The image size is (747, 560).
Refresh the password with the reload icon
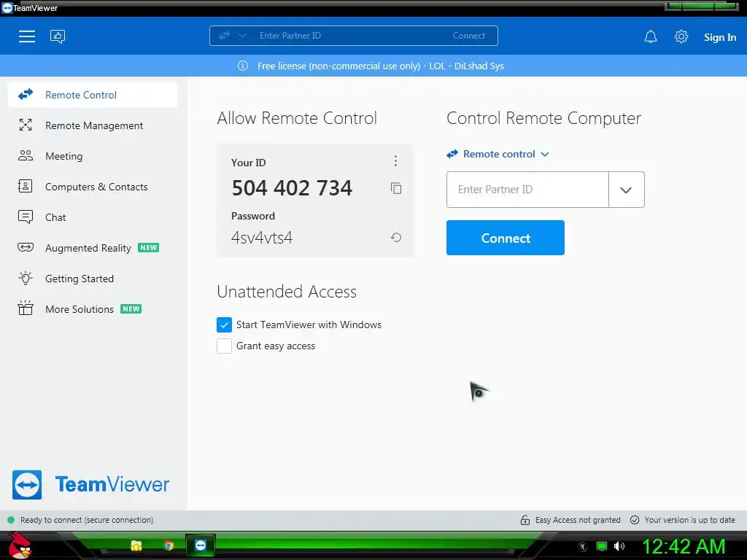click(396, 237)
